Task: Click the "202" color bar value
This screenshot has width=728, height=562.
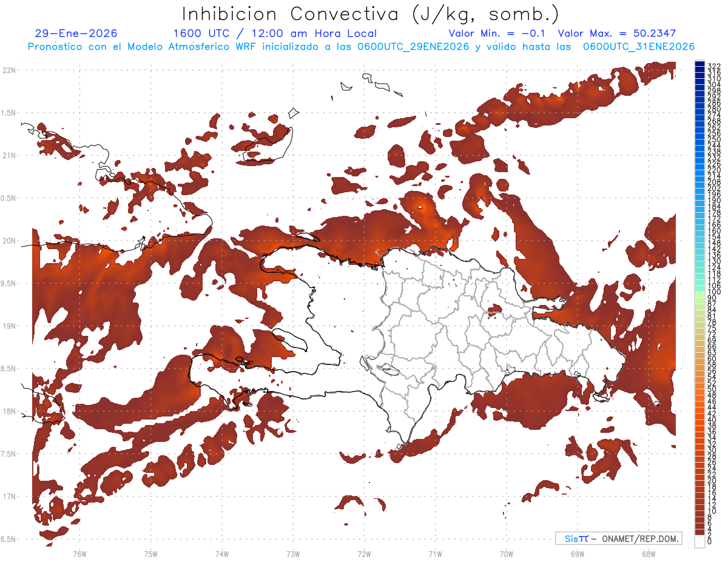Action: coord(713,188)
